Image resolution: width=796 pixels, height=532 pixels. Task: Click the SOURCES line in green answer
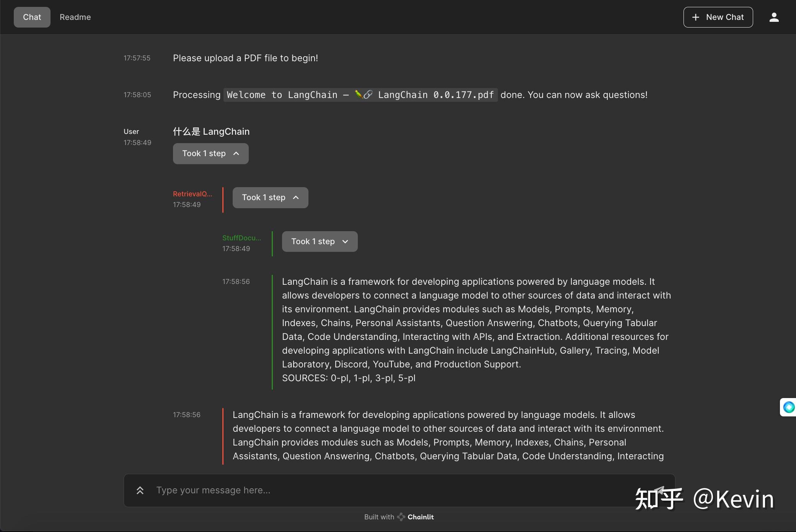pos(348,378)
